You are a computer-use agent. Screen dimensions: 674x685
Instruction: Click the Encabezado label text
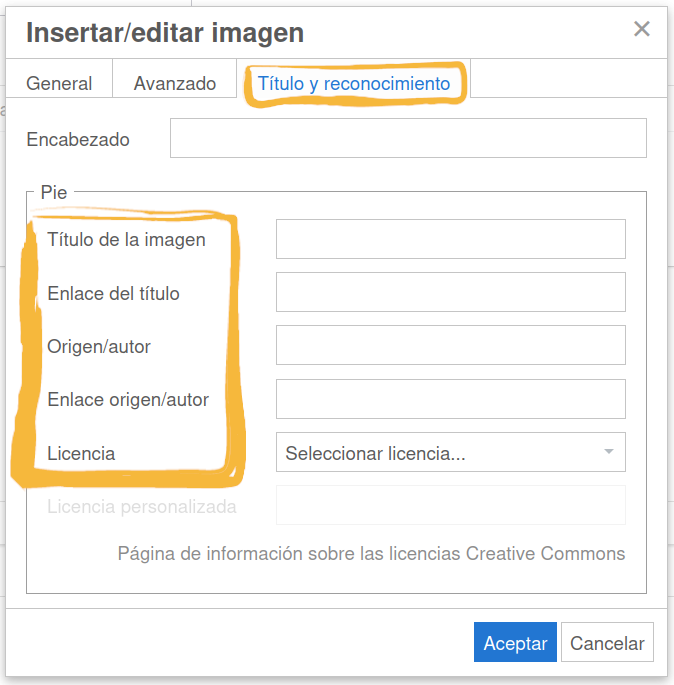click(x=78, y=140)
